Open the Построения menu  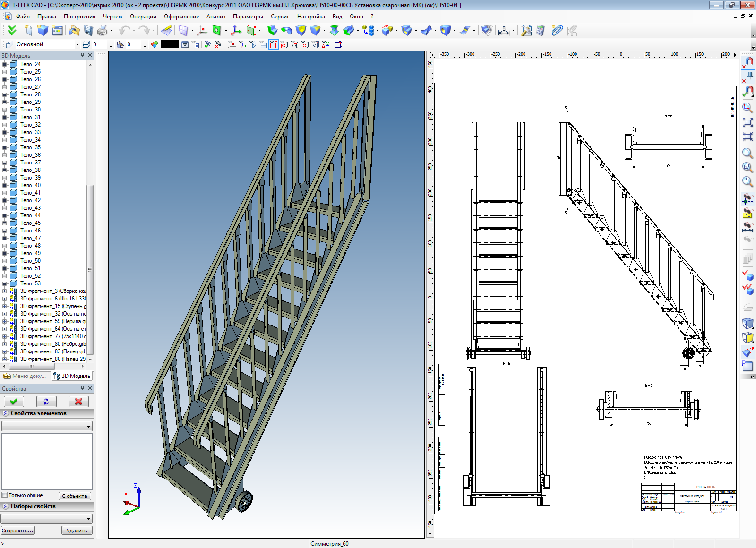tap(79, 17)
